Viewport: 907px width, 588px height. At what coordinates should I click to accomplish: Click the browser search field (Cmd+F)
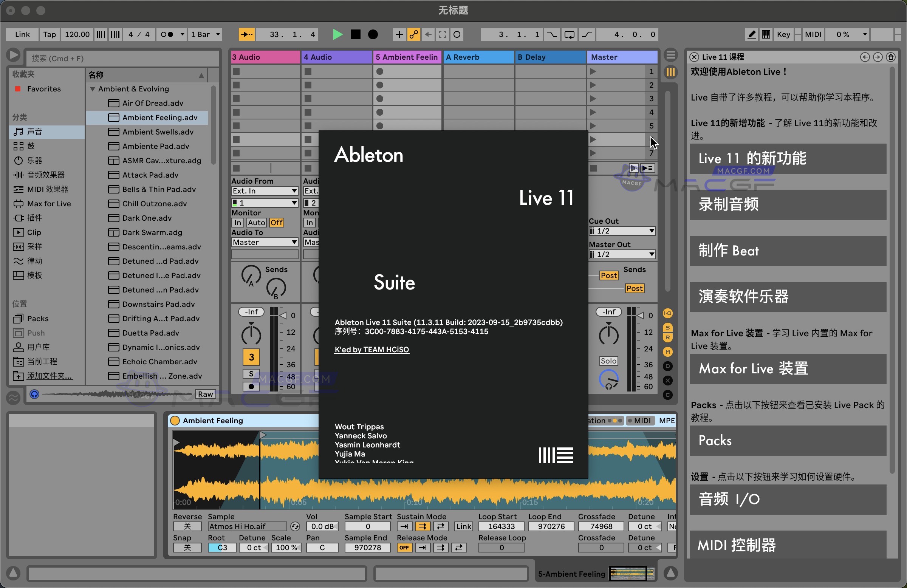[x=122, y=58]
